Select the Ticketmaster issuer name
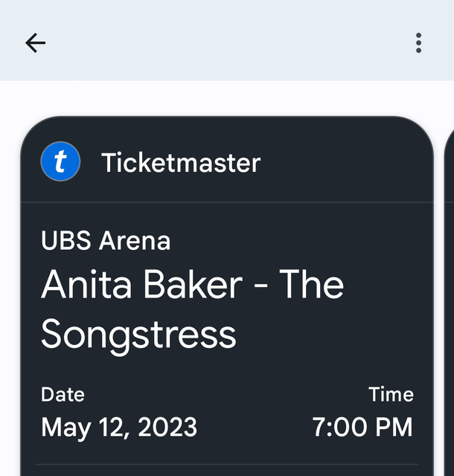Viewport: 454px width, 476px height. click(181, 163)
